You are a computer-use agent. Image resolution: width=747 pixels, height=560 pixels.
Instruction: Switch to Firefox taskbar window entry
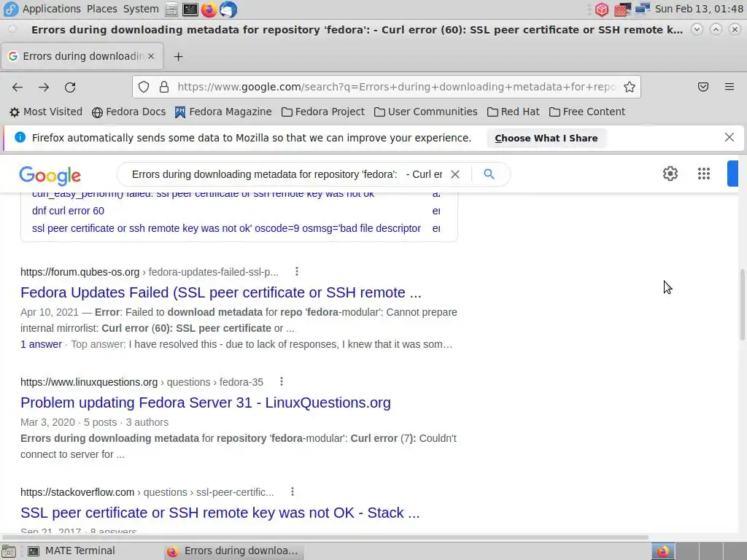pos(233,551)
